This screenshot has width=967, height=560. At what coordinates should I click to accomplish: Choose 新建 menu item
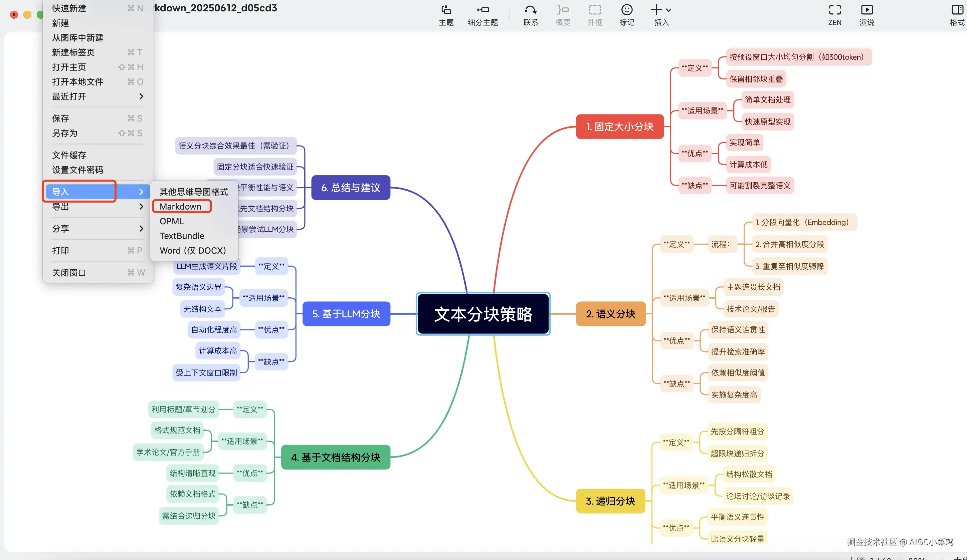(x=98, y=23)
